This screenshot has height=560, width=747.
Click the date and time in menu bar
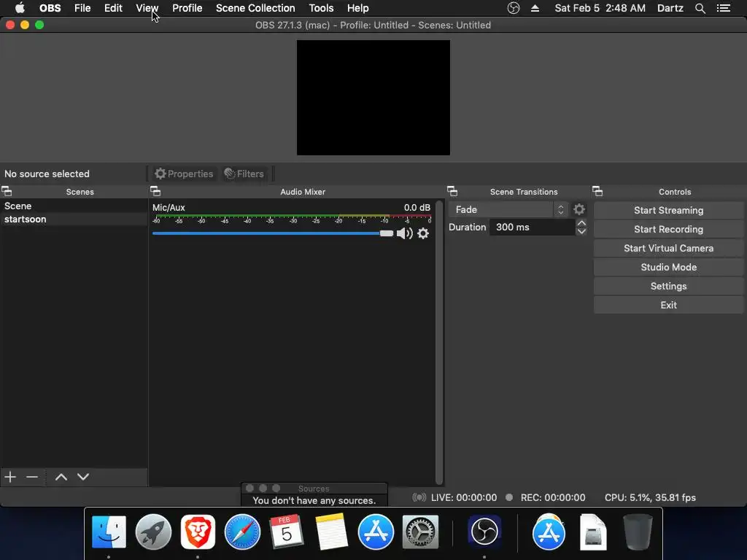(x=600, y=8)
